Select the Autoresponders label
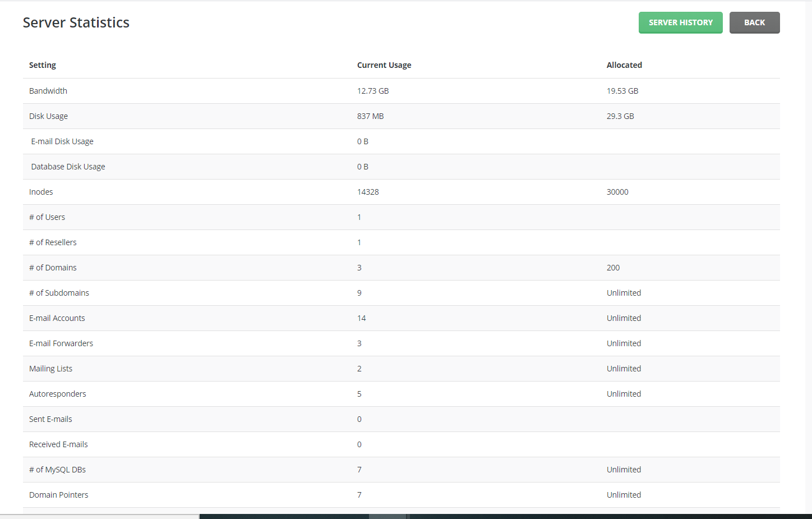812x519 pixels. [58, 394]
